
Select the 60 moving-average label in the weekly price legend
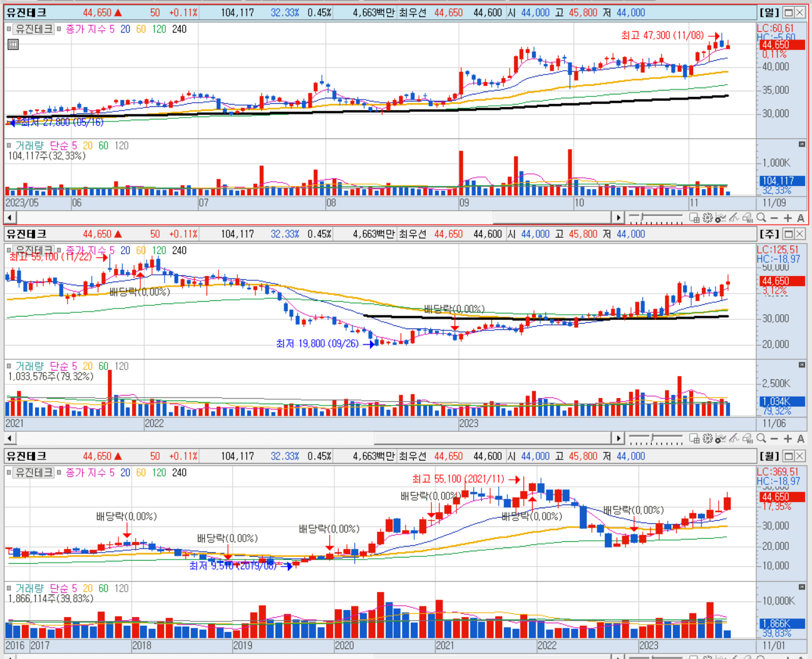(x=141, y=250)
